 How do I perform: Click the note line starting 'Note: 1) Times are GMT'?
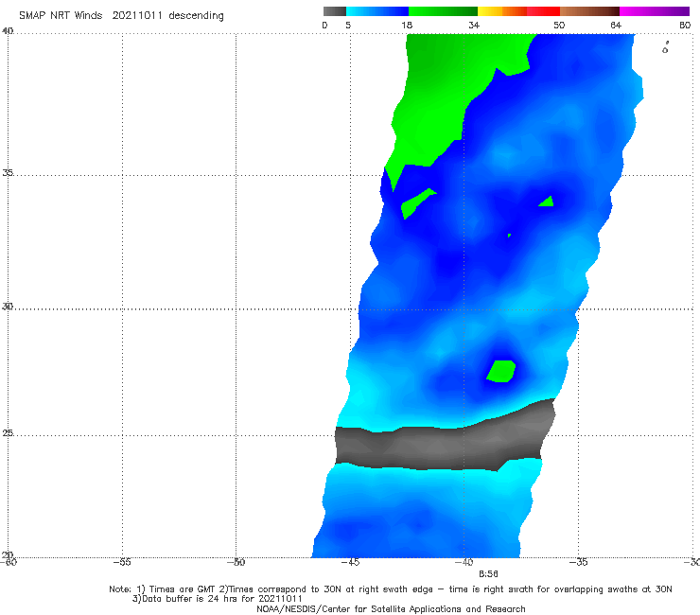(390, 589)
